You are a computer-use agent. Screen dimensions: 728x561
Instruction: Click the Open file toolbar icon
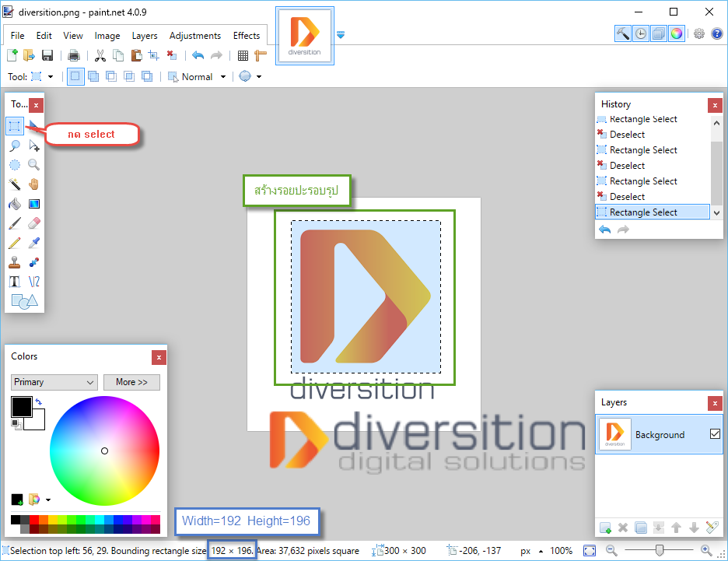click(30, 55)
